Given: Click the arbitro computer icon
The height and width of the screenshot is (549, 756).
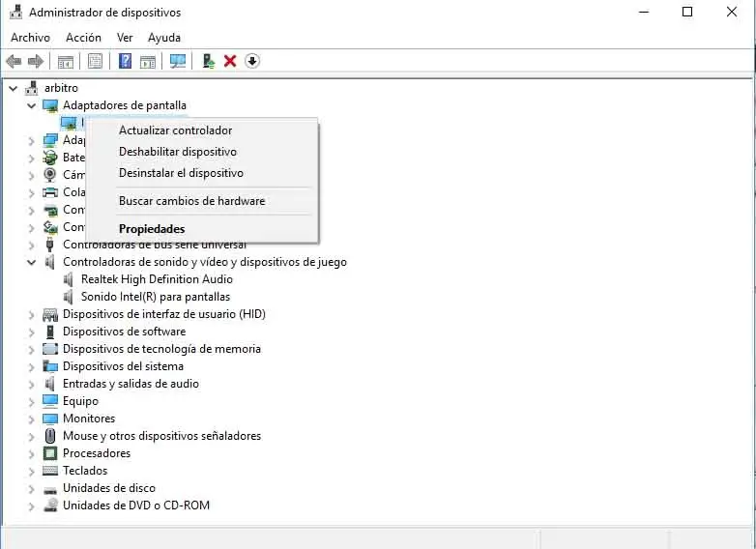Looking at the screenshot, I should pos(32,88).
